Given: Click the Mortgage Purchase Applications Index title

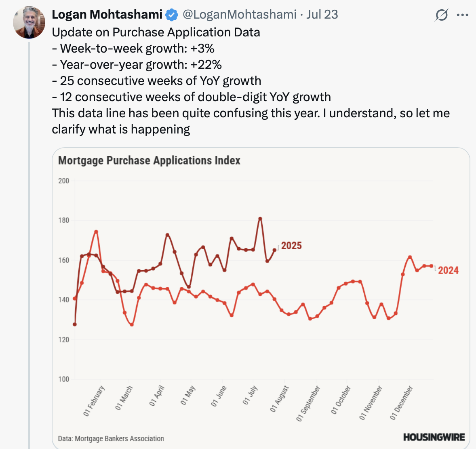Looking at the screenshot, I should 150,161.
